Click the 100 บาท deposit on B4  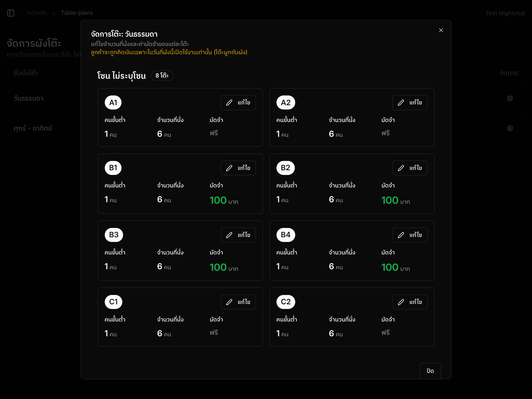coord(396,268)
